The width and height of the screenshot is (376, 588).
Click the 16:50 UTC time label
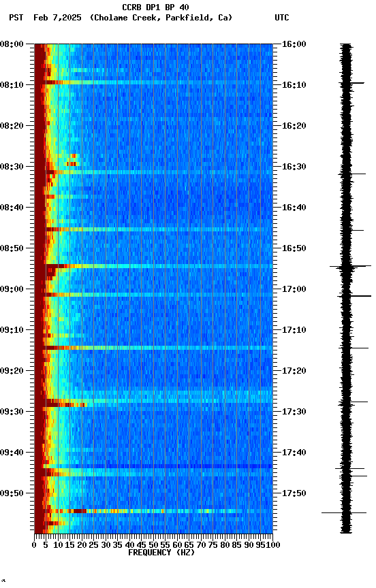tap(294, 248)
